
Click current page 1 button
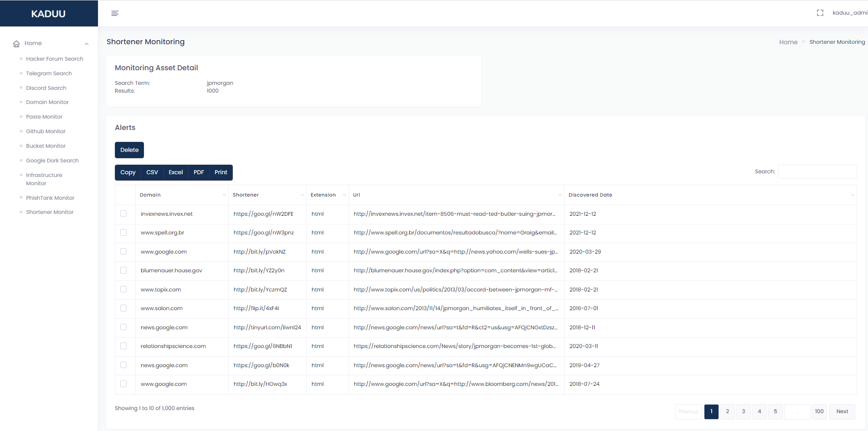tap(711, 411)
